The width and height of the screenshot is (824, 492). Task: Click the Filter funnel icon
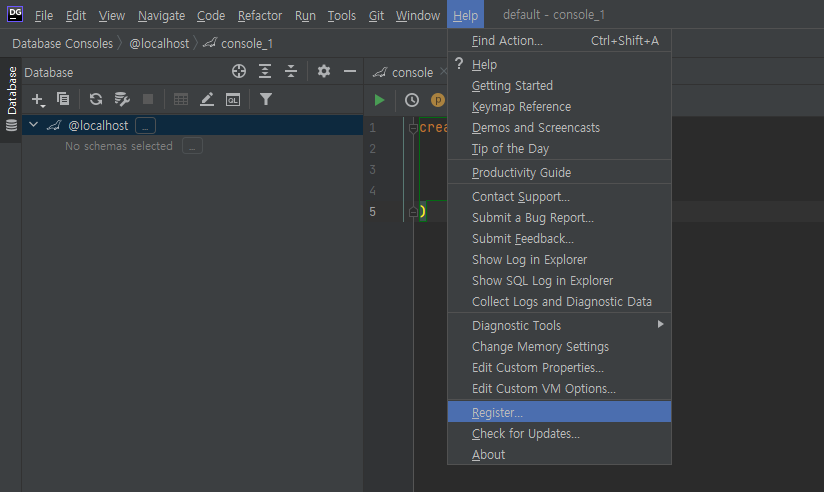click(x=266, y=99)
